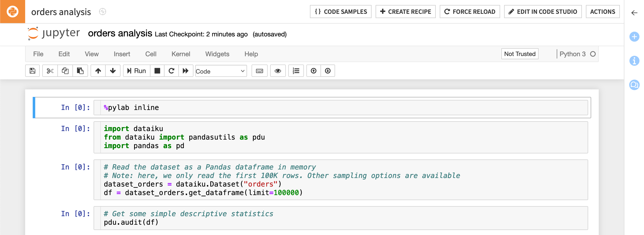The image size is (644, 235).
Task: Paste cell using the clipboard icon
Action: 80,71
